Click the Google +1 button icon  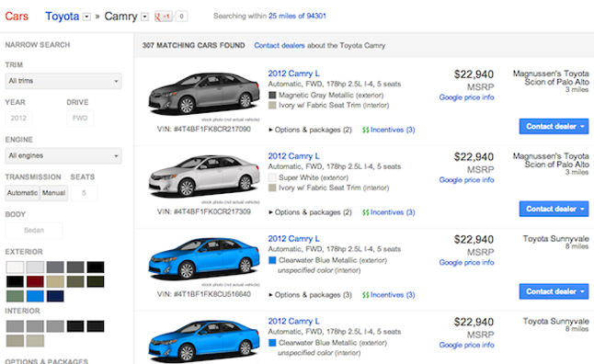[164, 17]
